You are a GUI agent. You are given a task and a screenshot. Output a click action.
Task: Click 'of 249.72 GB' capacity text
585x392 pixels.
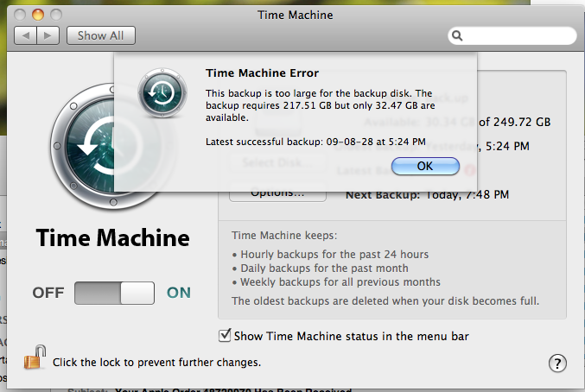pyautogui.click(x=515, y=123)
